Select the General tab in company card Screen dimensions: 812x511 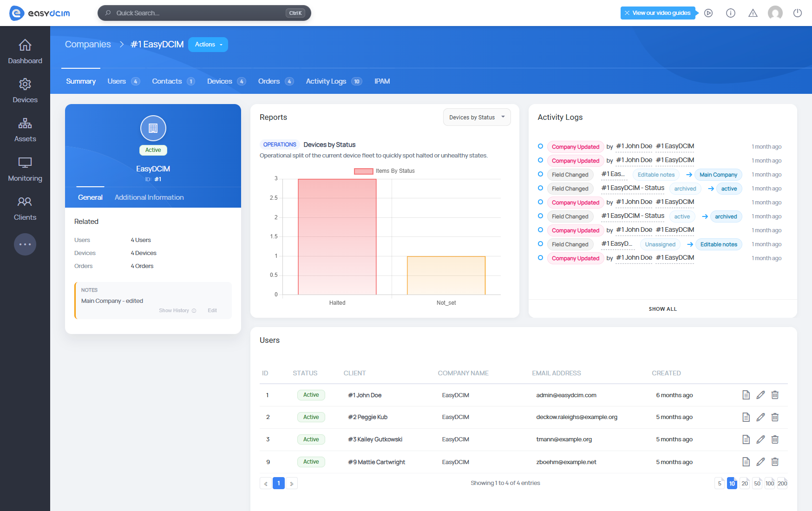90,197
